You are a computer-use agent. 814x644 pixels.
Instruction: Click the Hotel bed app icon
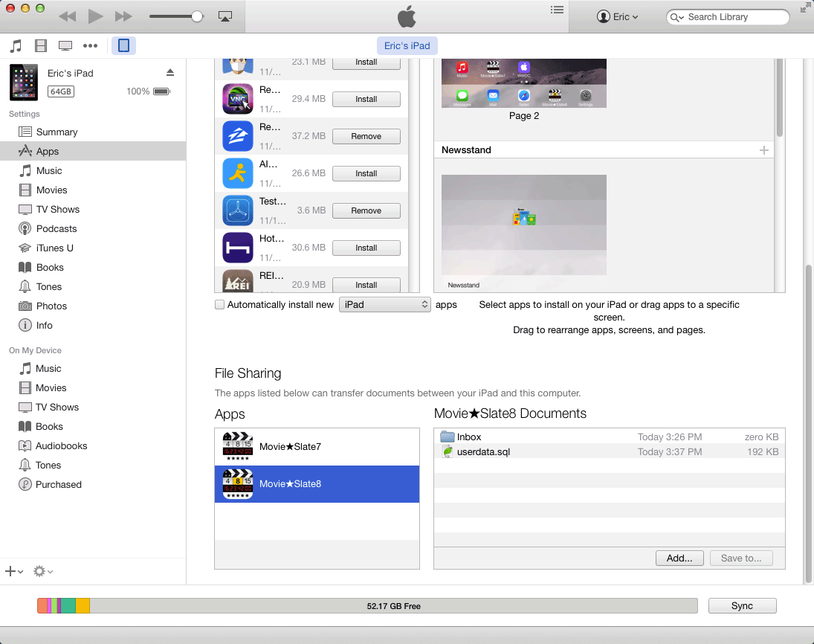tap(238, 248)
